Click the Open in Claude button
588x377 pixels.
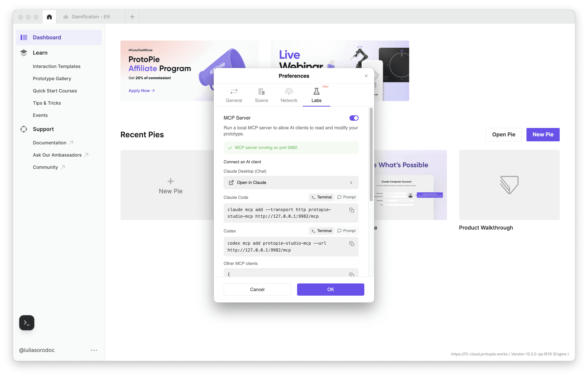pyautogui.click(x=291, y=183)
